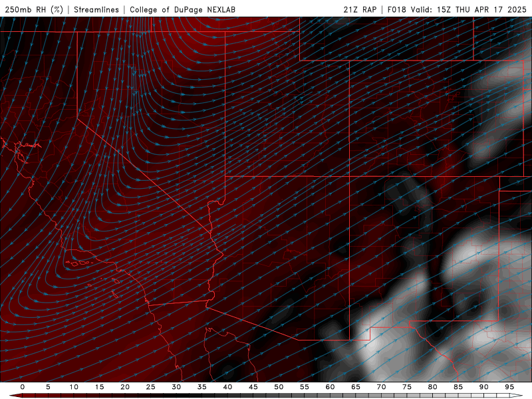Click the colorbar label "95"
Image resolution: width=532 pixels, height=399 pixels.
click(x=509, y=387)
